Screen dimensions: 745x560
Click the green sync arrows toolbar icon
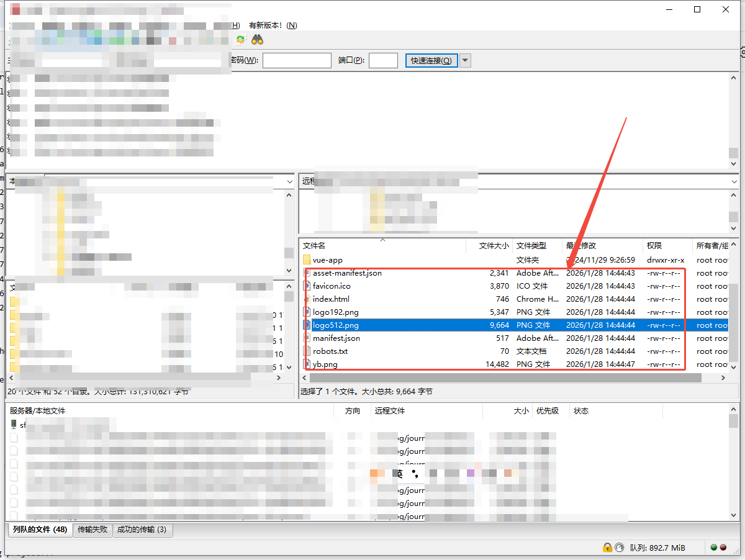click(x=240, y=40)
